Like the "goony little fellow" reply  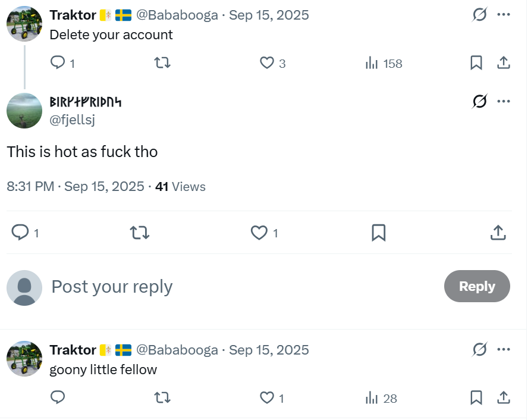click(x=267, y=397)
